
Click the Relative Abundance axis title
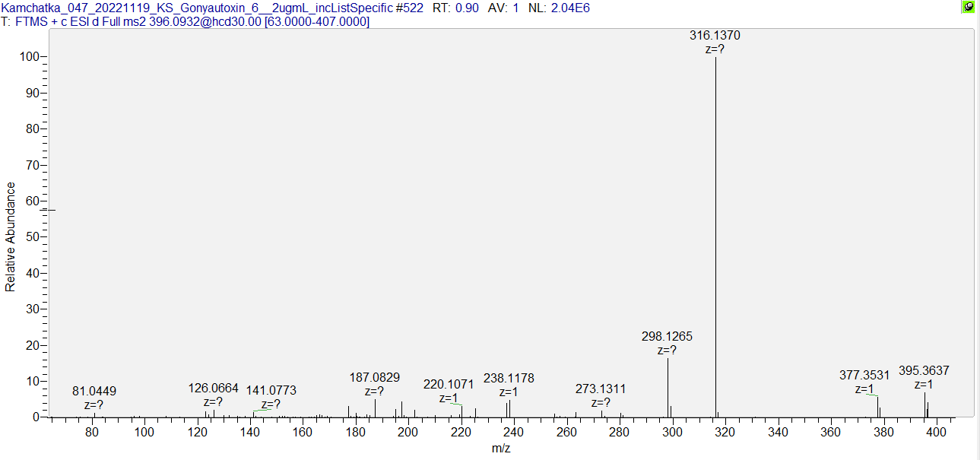click(11, 236)
